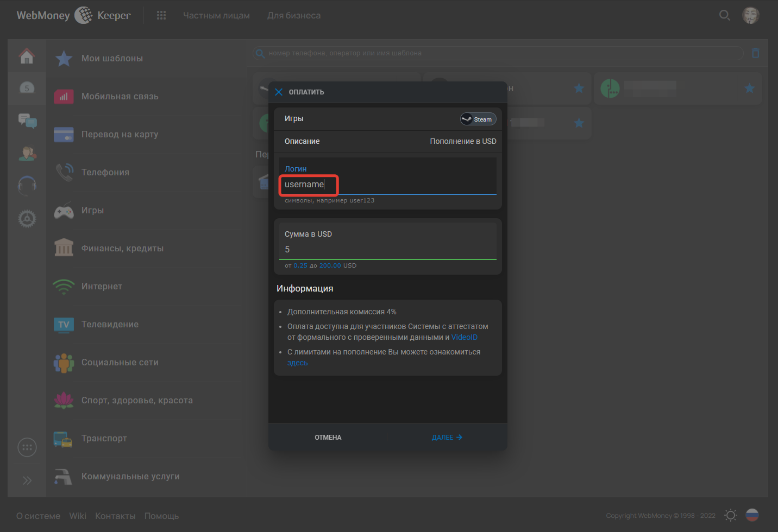
Task: Select Телефония category
Action: point(147,173)
